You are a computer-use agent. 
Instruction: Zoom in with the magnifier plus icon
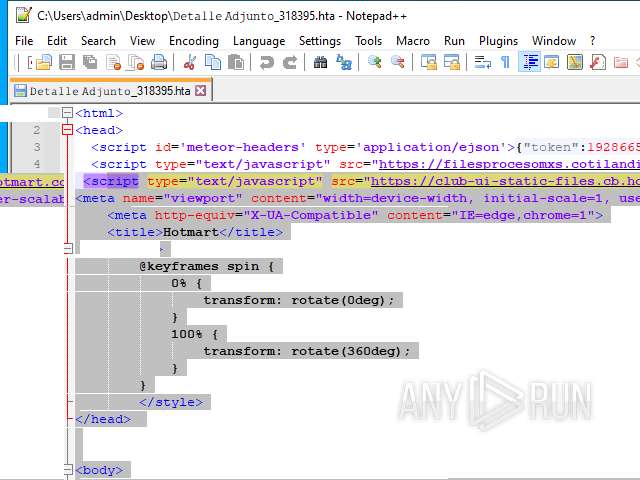click(374, 62)
